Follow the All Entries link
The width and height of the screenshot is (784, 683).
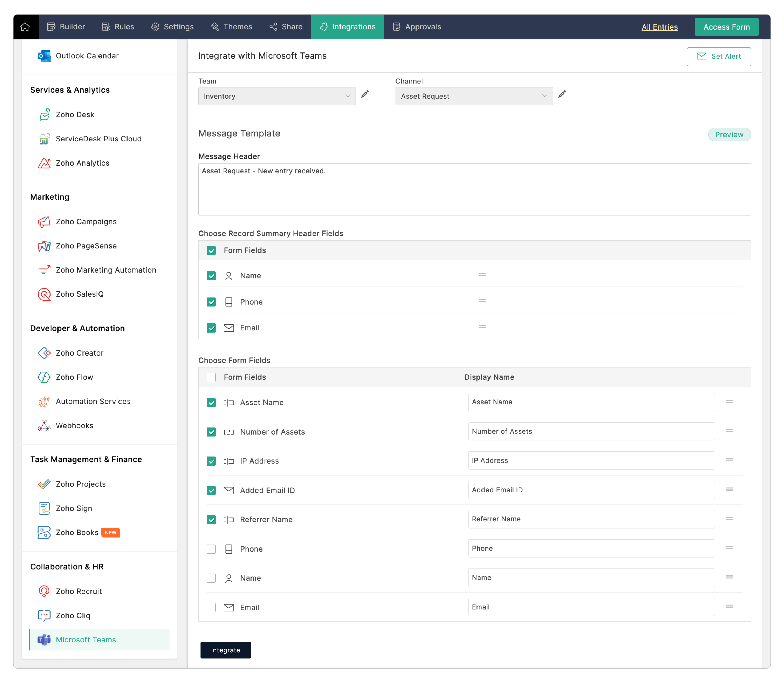[x=659, y=27]
